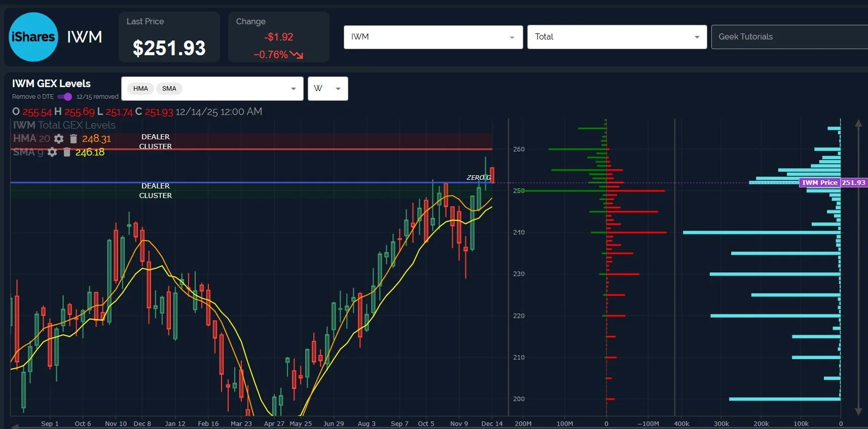Click the Change value -$1.92
This screenshot has width=868, height=429.
click(279, 37)
